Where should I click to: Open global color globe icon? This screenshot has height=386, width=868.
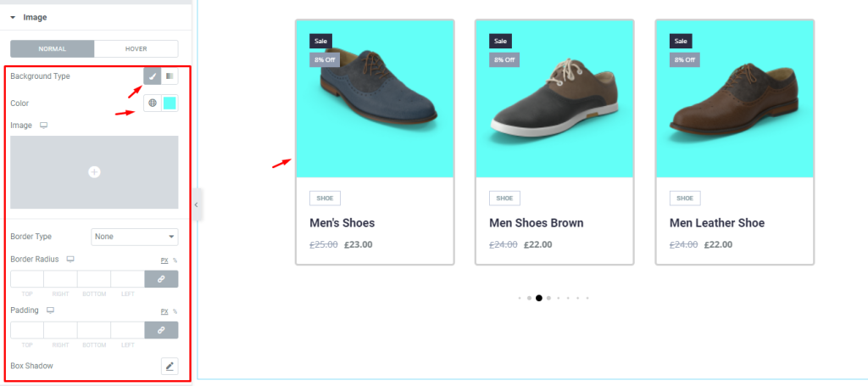point(153,103)
